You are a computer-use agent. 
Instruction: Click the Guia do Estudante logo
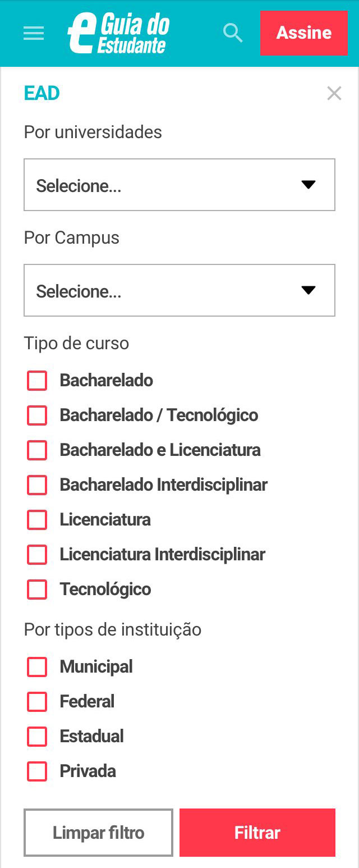[x=119, y=33]
